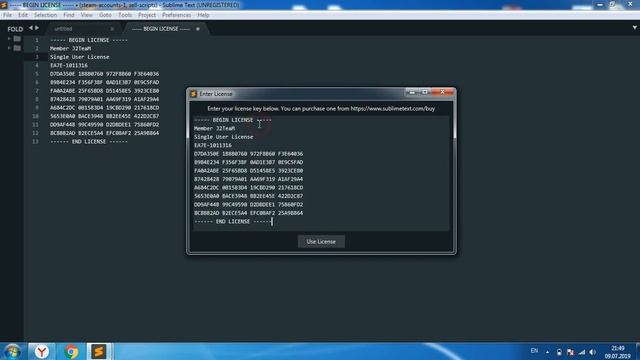This screenshot has height=360, width=640.
Task: Maximize the Enter License dialog
Action: click(425, 92)
